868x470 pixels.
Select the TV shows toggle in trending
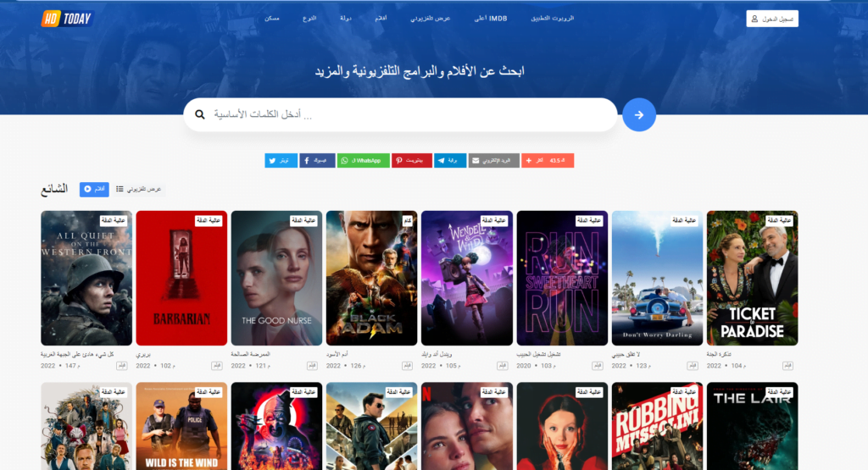pyautogui.click(x=138, y=189)
